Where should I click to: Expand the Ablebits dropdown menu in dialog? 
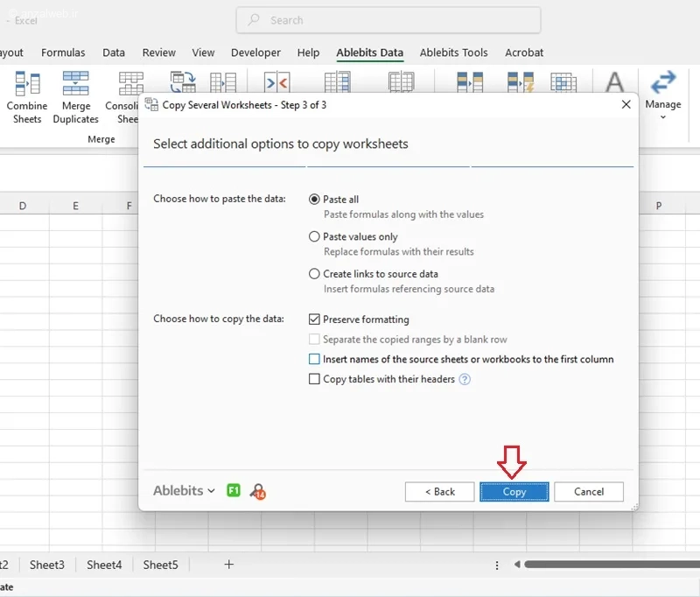coord(184,490)
